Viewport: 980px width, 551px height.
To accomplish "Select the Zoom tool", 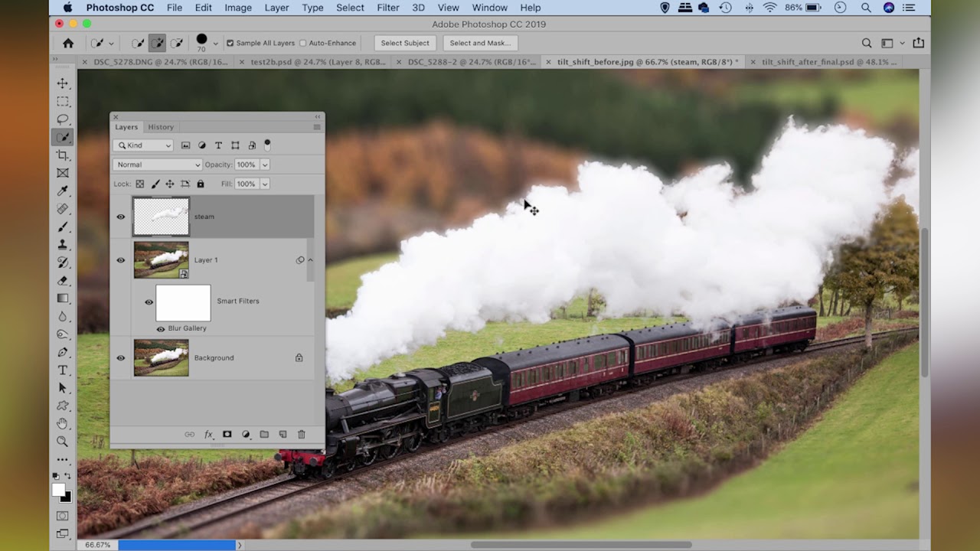I will (63, 442).
